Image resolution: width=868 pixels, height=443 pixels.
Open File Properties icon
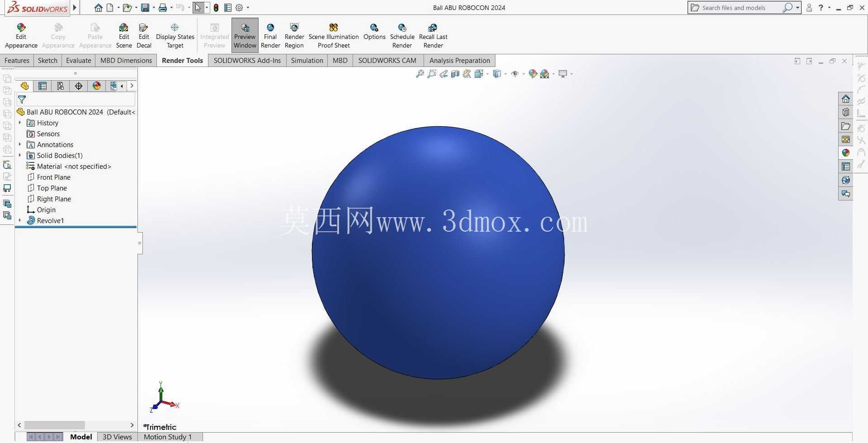pyautogui.click(x=228, y=8)
